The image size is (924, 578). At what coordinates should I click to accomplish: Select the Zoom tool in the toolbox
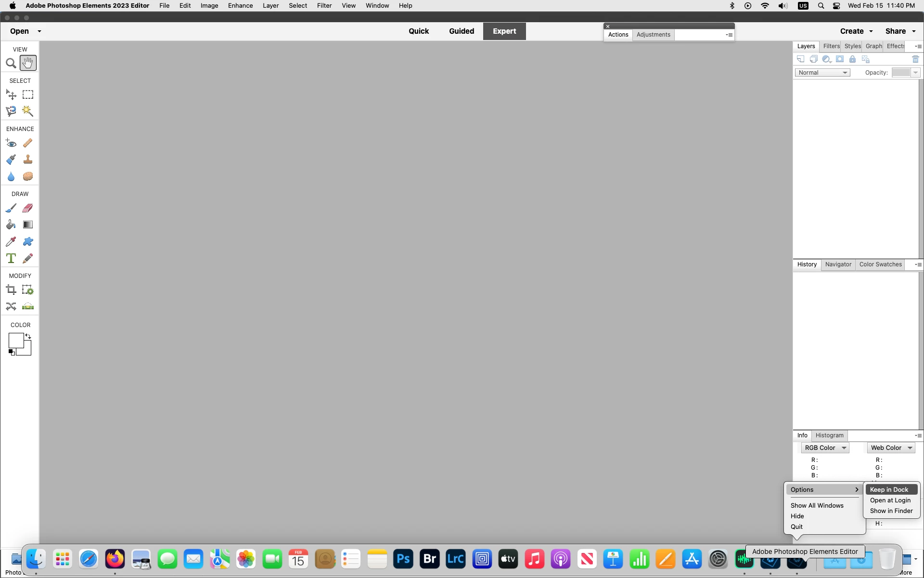pos(11,63)
